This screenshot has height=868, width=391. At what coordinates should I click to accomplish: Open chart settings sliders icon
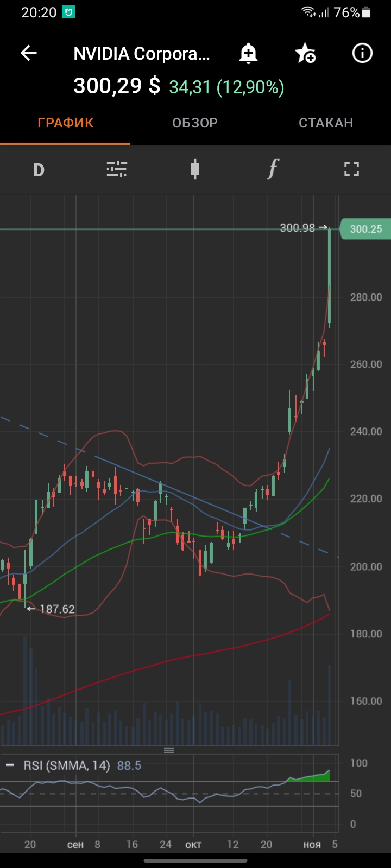(x=117, y=170)
